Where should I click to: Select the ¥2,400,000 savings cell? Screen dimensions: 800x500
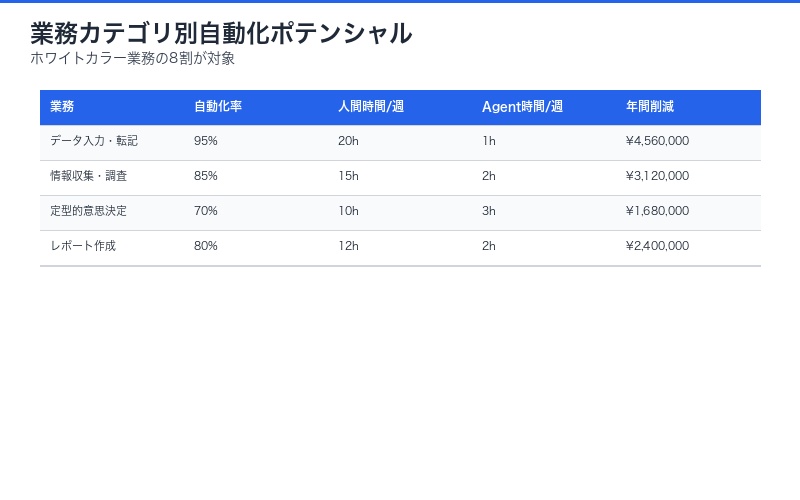point(657,246)
